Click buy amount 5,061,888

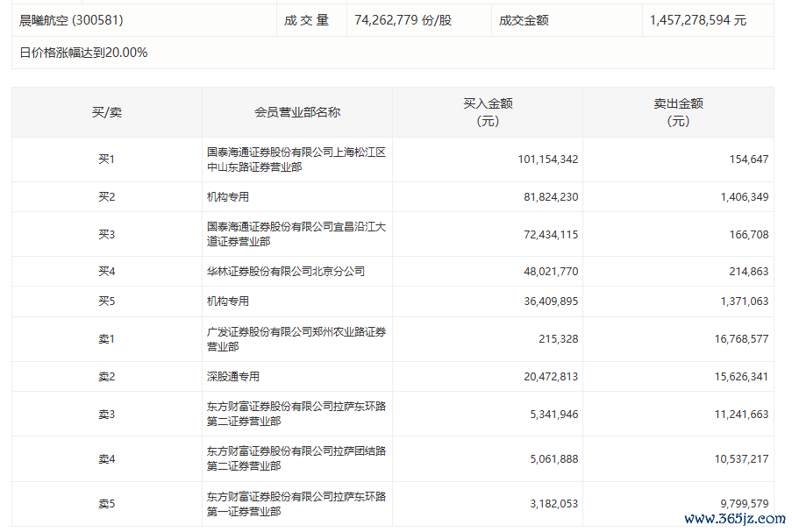554,459
